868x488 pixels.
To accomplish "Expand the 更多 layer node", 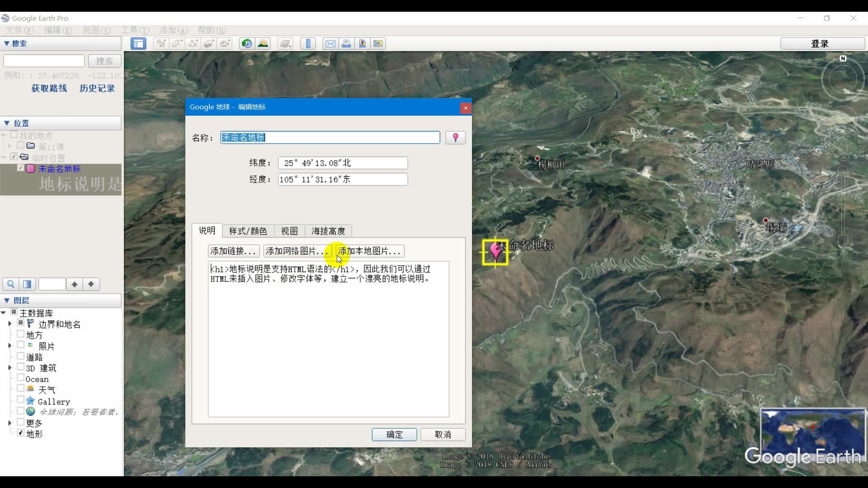I will [x=9, y=423].
